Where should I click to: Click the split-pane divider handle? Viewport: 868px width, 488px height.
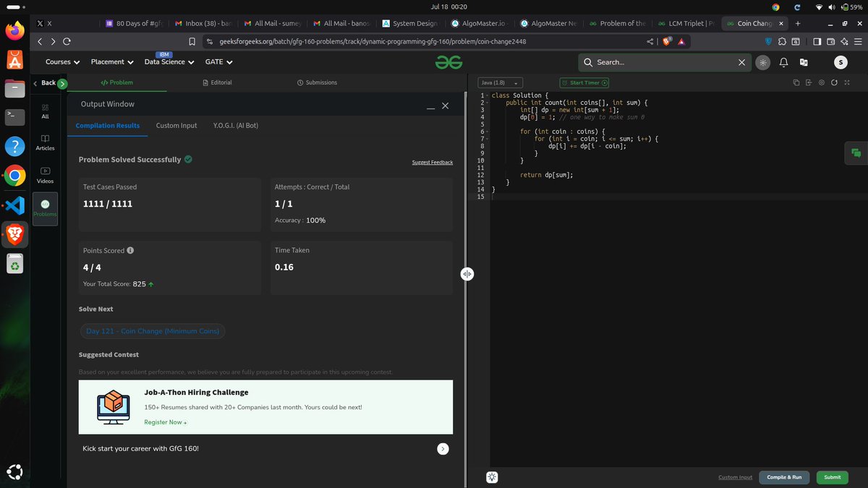tap(467, 274)
